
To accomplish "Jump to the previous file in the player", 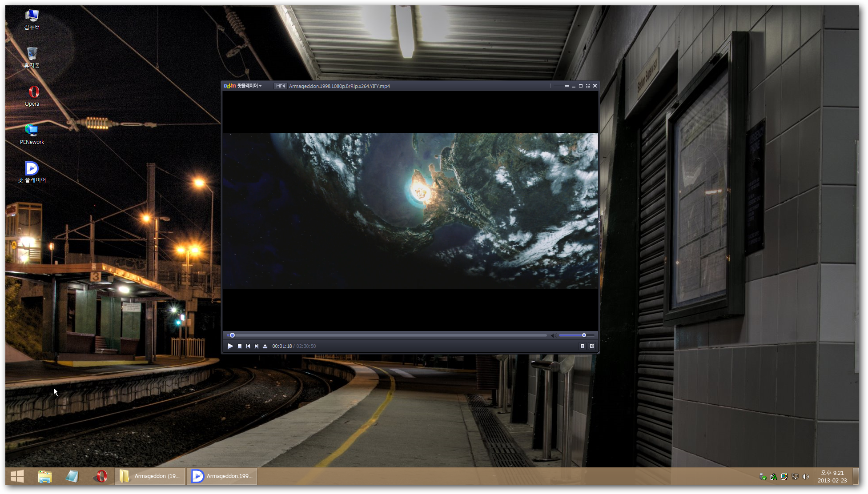I will click(x=248, y=346).
